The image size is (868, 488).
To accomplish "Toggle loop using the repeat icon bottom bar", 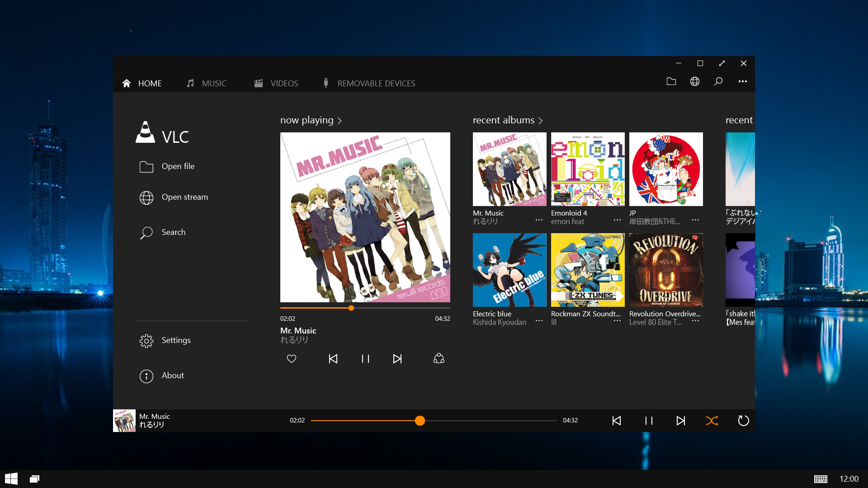I will pyautogui.click(x=743, y=421).
